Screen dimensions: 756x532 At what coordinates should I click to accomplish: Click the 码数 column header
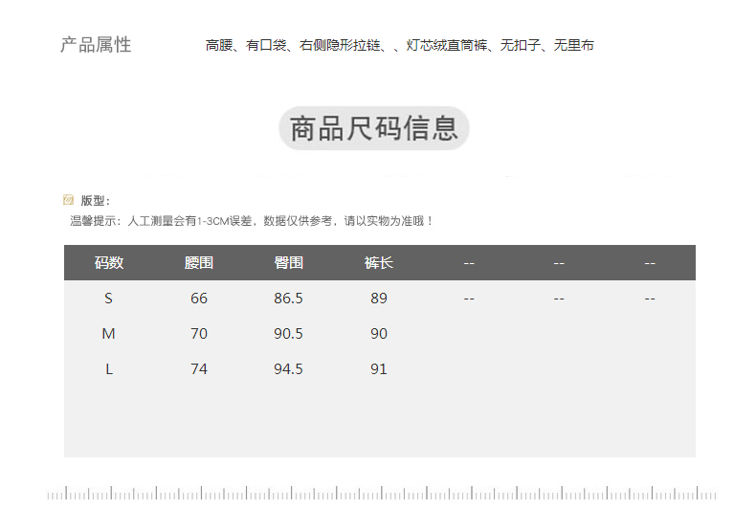(109, 262)
